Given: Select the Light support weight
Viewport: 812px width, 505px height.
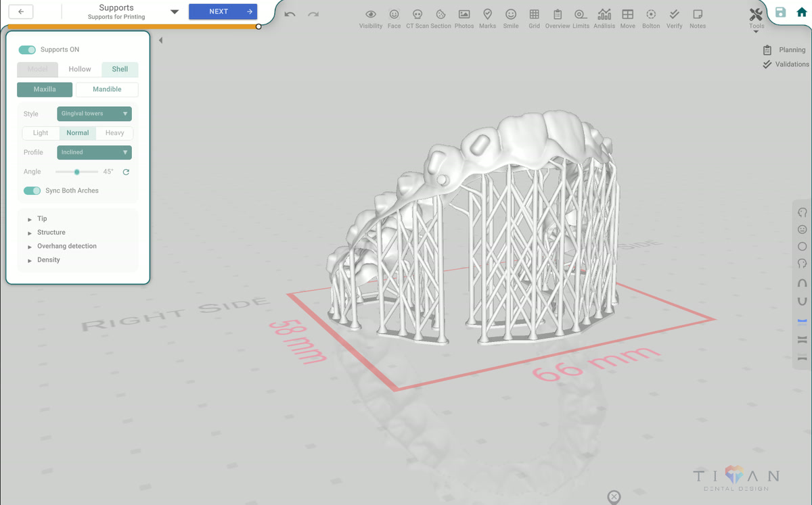Looking at the screenshot, I should (41, 133).
